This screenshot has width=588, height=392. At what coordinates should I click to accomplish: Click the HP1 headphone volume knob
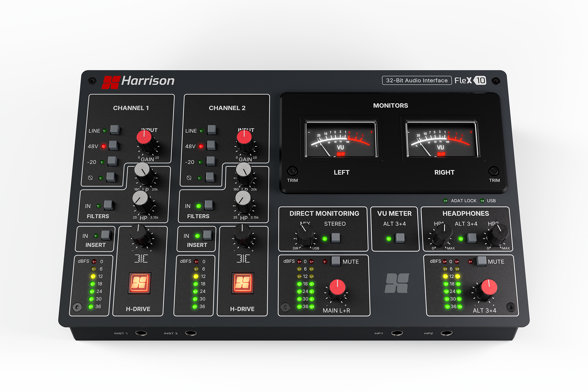443,235
